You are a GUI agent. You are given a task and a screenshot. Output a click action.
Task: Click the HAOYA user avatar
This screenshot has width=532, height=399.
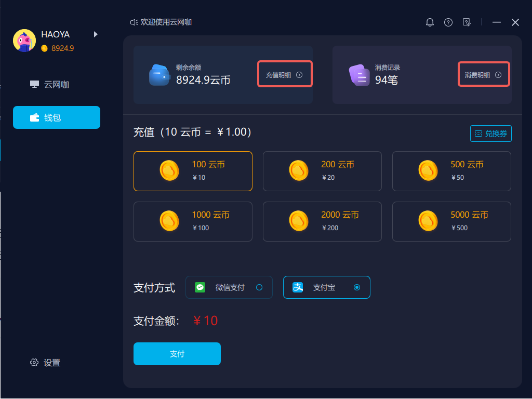point(24,41)
